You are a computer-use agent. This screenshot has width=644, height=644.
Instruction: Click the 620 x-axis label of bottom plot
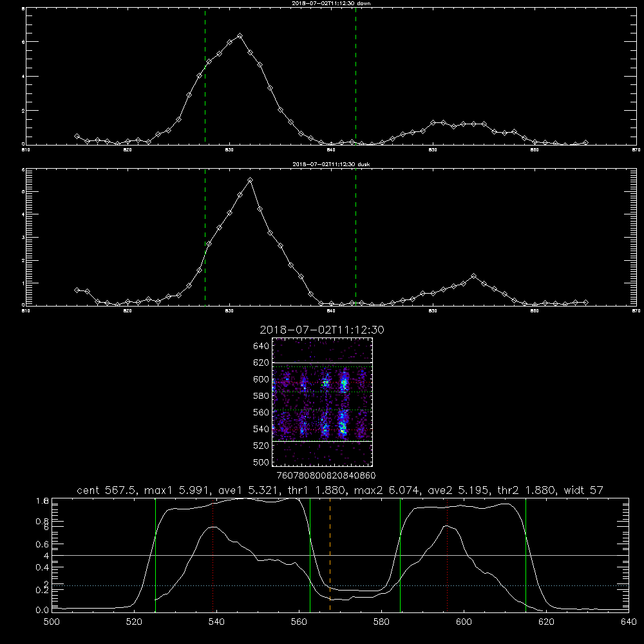click(x=546, y=622)
